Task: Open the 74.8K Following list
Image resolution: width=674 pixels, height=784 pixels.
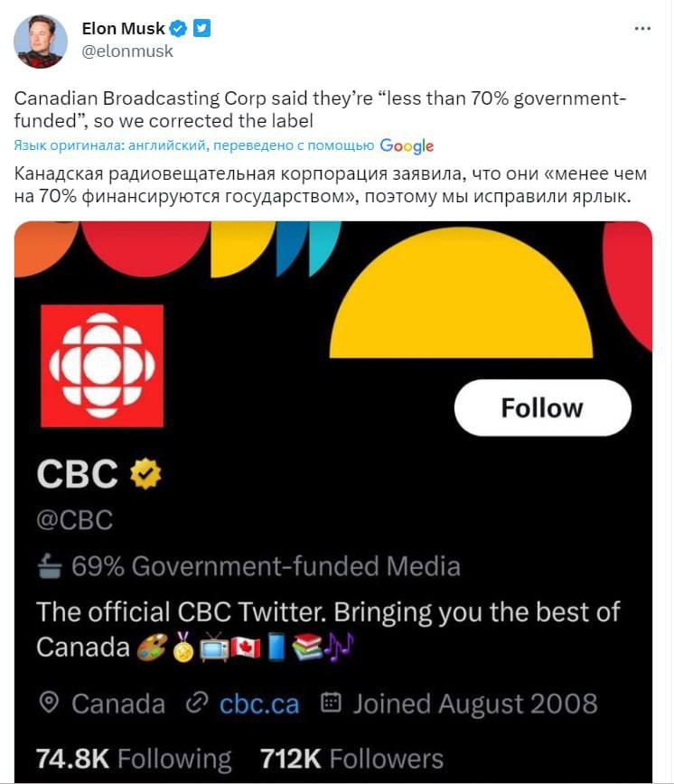Action: coord(134,758)
